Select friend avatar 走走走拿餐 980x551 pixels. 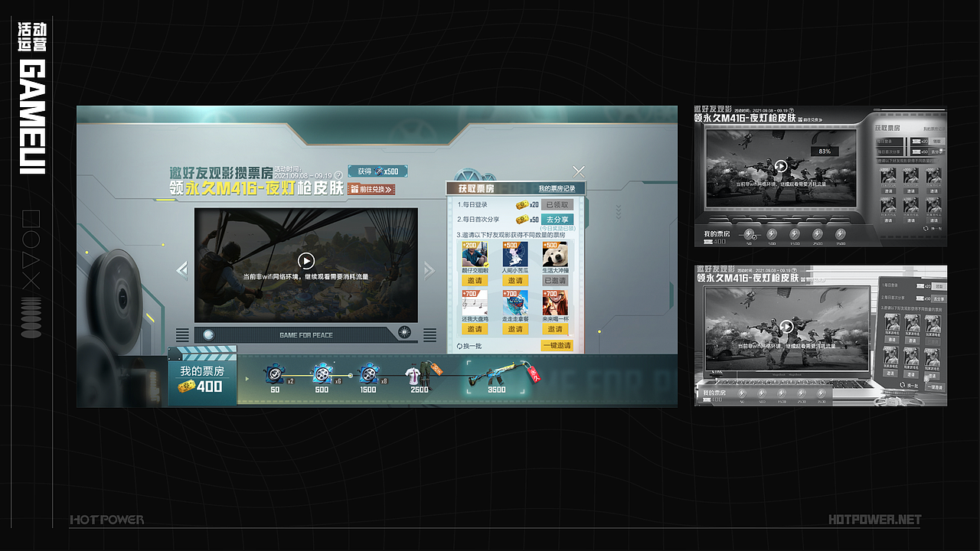(515, 302)
